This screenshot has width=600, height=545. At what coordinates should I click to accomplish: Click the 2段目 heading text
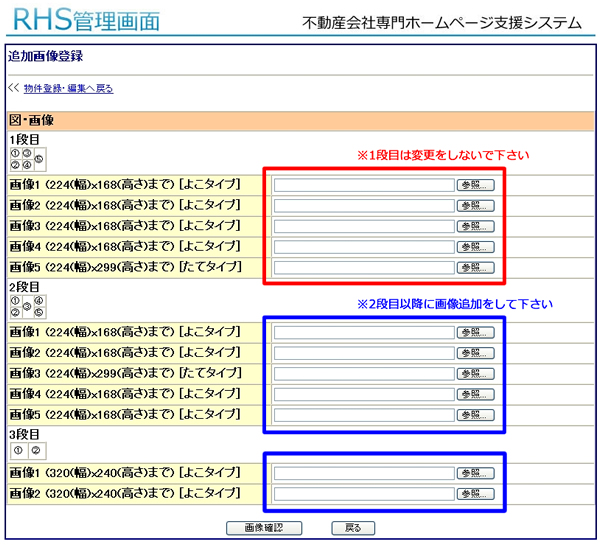click(x=24, y=287)
